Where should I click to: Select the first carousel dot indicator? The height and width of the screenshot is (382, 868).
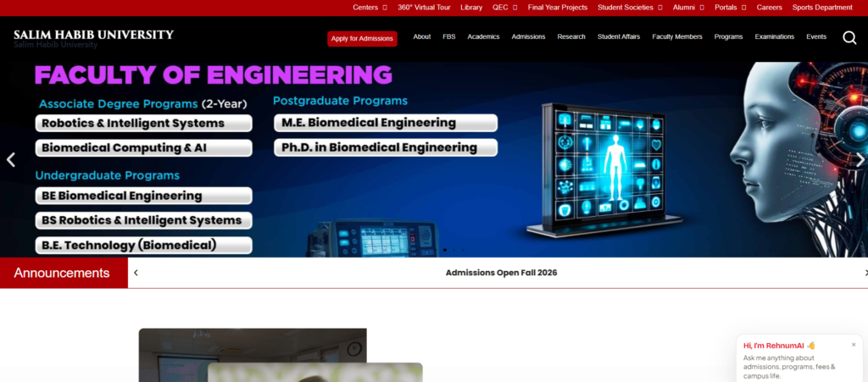(444, 250)
